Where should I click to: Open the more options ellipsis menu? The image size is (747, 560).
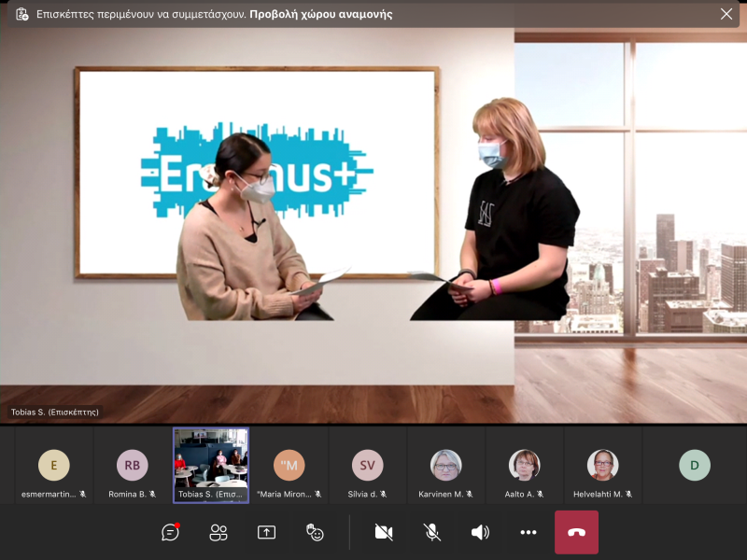click(529, 532)
